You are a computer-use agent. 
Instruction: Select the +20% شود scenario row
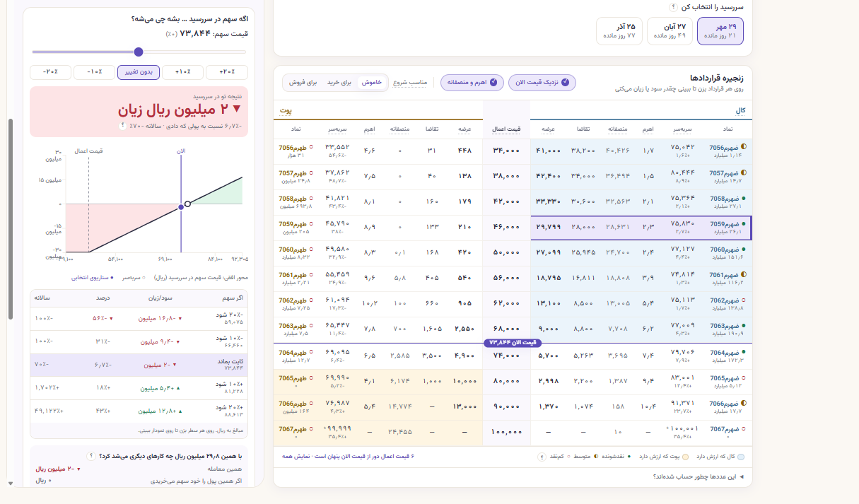tap(139, 411)
